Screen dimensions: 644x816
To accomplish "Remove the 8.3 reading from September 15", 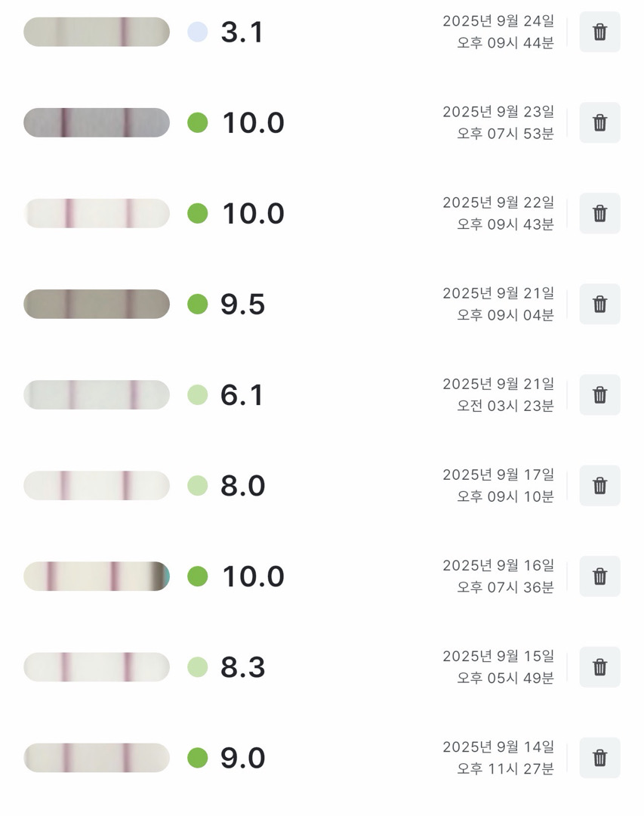I will pyautogui.click(x=599, y=667).
